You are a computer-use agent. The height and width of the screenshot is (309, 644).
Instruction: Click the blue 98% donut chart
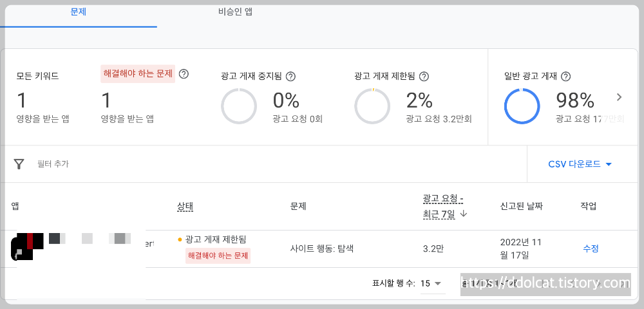pos(521,106)
